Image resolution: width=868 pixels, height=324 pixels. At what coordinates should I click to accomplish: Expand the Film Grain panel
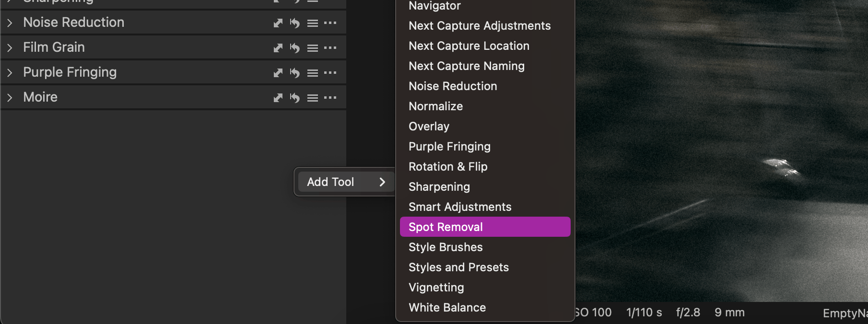tap(10, 47)
